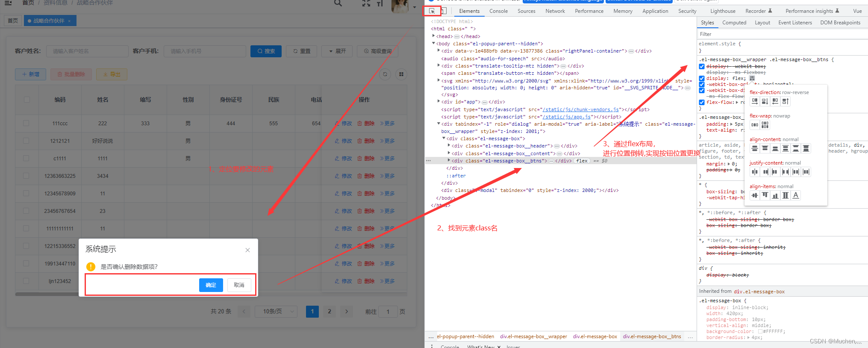Tick the checkbox for row 1212121
Image resolution: width=868 pixels, height=348 pixels.
coord(26,141)
